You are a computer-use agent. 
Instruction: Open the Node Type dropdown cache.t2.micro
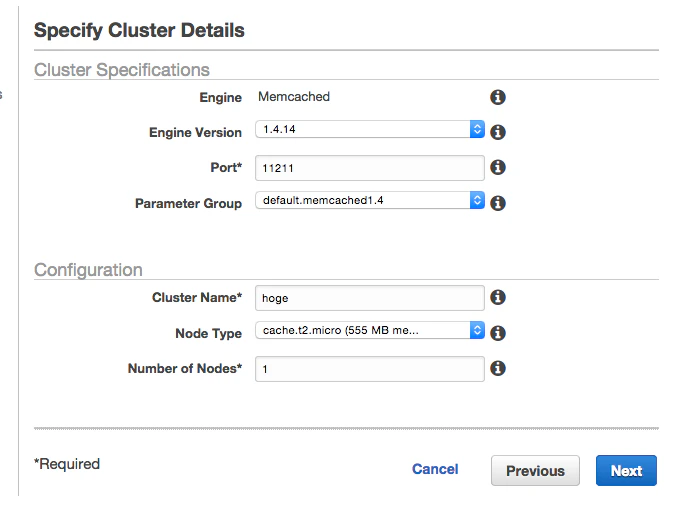(x=370, y=330)
